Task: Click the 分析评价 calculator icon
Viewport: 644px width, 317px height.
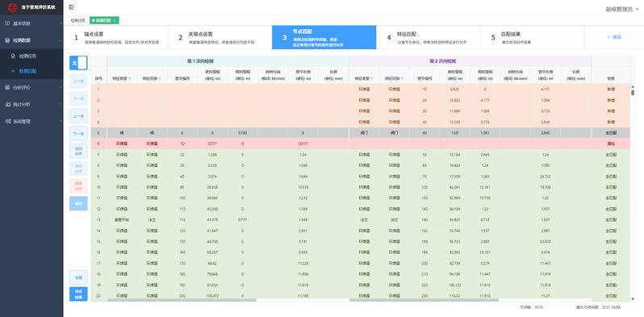Action: (7, 87)
